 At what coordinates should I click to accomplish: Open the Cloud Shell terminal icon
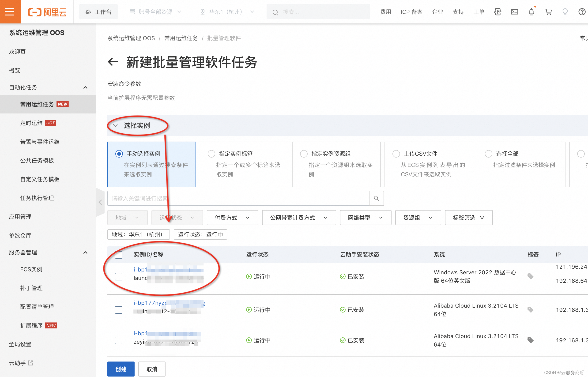pyautogui.click(x=514, y=11)
